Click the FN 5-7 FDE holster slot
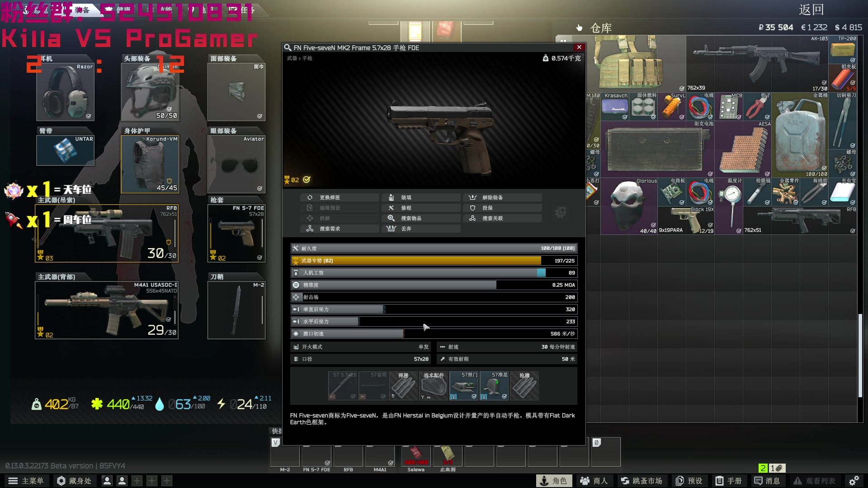Image resolution: width=868 pixels, height=488 pixels. pos(236,233)
